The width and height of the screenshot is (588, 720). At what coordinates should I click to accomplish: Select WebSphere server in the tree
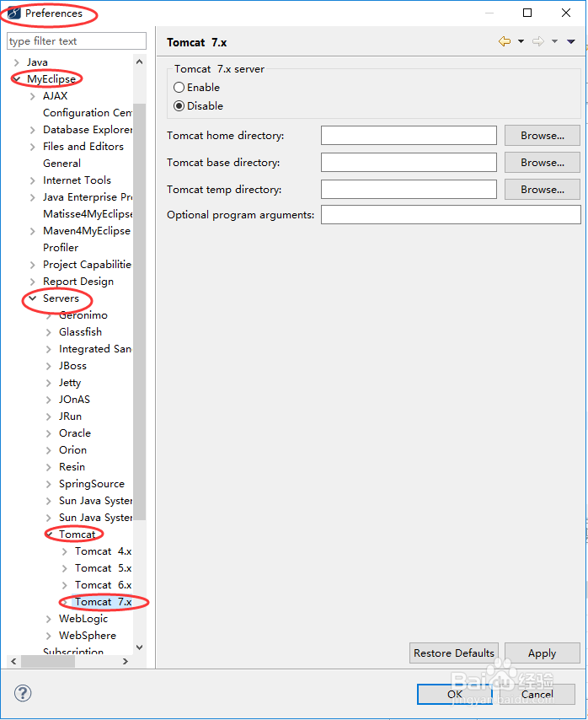click(88, 636)
